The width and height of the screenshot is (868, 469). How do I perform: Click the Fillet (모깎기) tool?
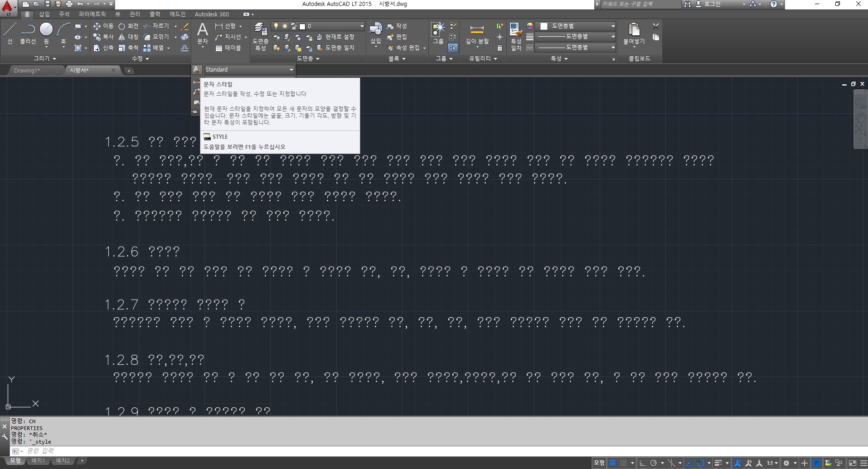[x=156, y=37]
